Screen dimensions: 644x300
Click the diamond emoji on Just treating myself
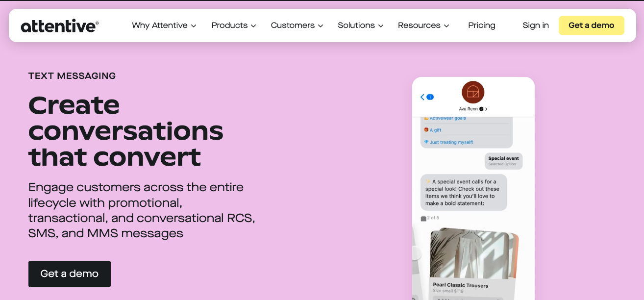(x=426, y=142)
